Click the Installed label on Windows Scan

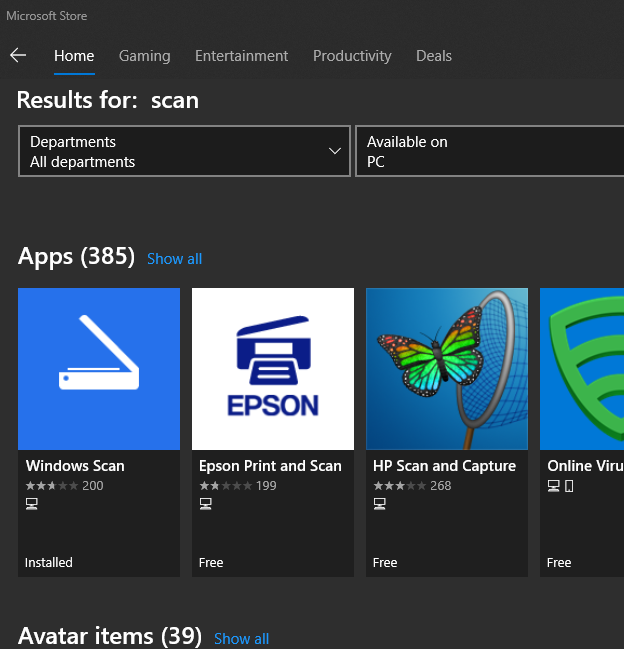48,562
